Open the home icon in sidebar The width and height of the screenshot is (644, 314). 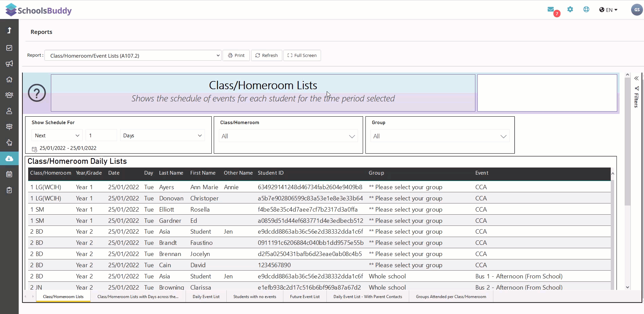(x=9, y=79)
